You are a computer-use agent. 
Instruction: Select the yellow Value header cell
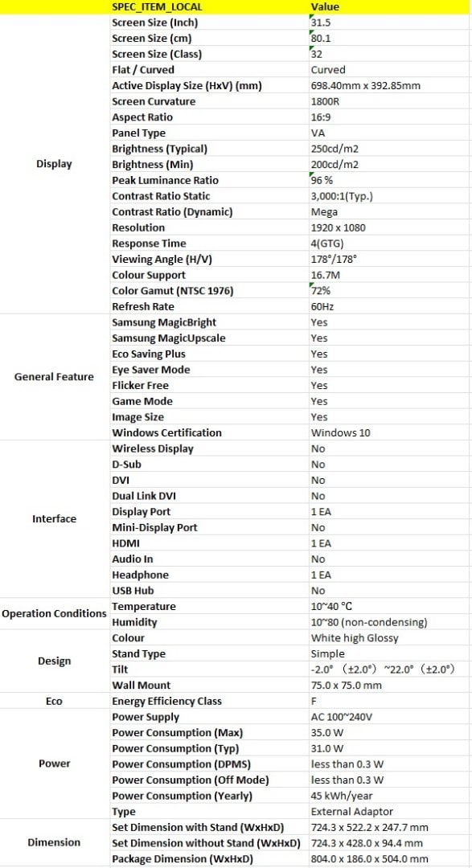[x=389, y=7]
